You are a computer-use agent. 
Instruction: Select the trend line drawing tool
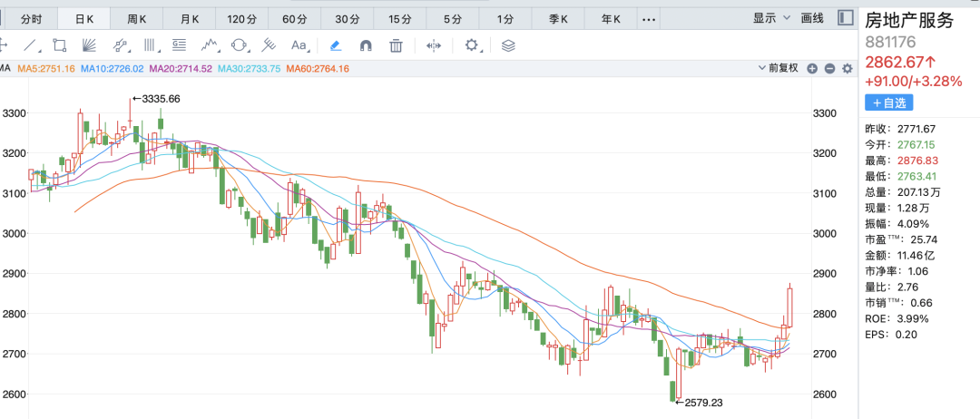point(32,44)
